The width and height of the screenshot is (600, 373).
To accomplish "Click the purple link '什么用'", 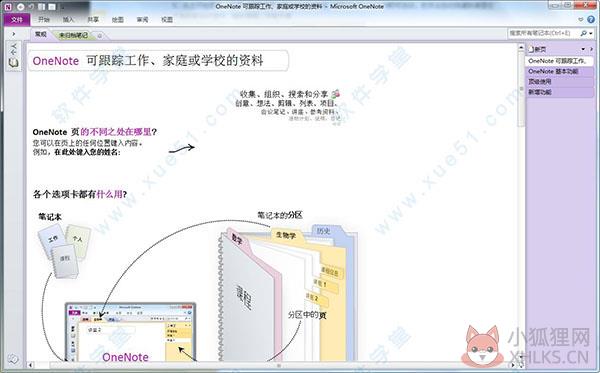I will coord(109,194).
